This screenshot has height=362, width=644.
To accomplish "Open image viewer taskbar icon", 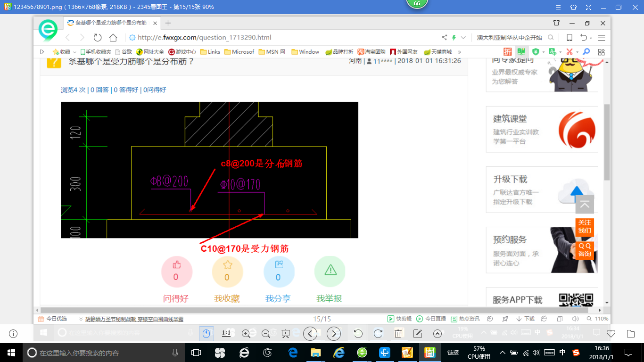I will coord(429,352).
